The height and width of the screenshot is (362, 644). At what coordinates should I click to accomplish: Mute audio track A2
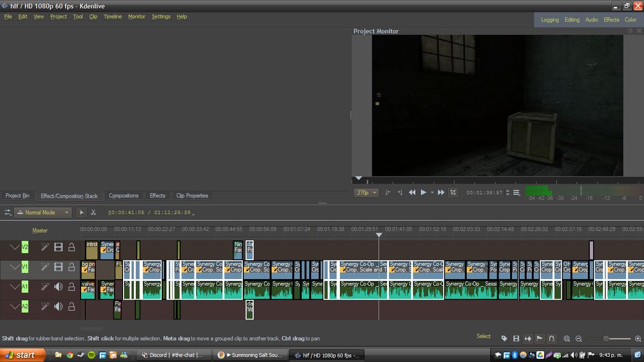click(x=59, y=306)
